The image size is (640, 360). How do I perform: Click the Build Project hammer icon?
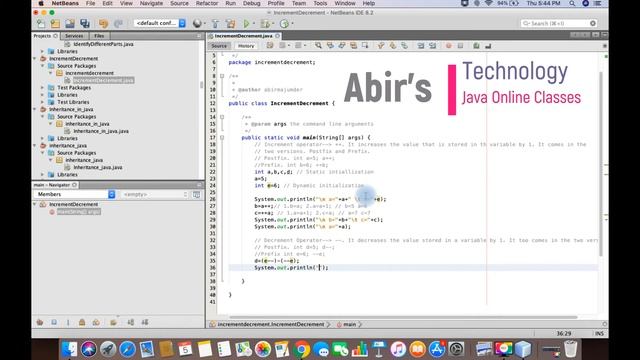[x=216, y=24]
